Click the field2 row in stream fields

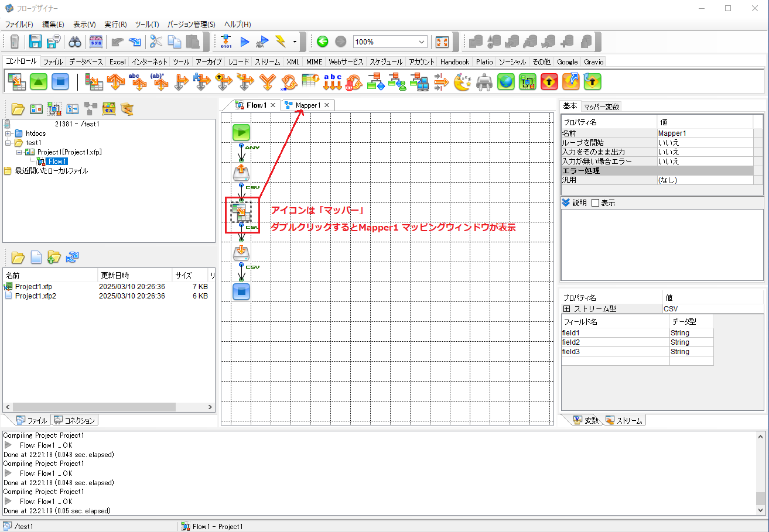coord(637,342)
